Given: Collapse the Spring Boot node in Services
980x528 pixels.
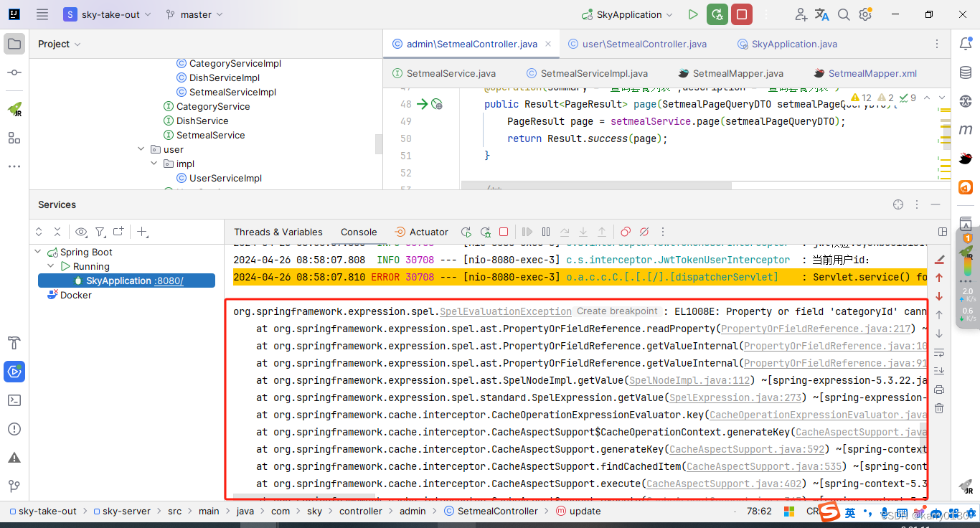Looking at the screenshot, I should 37,251.
